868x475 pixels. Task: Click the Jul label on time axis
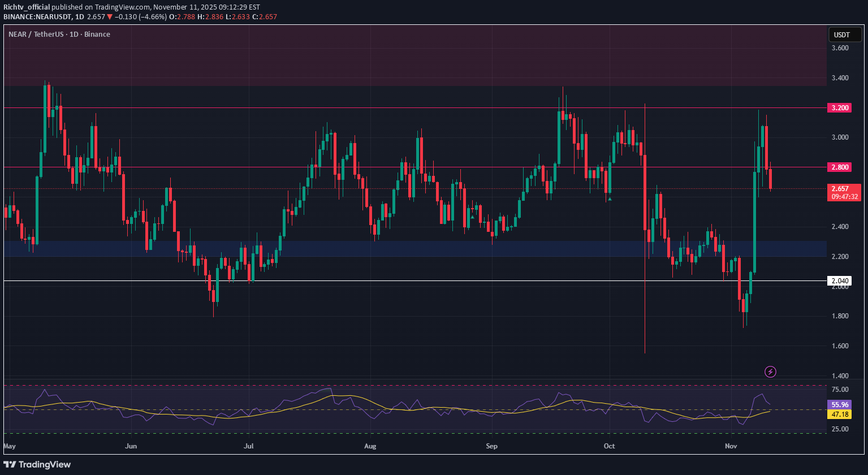click(x=249, y=446)
